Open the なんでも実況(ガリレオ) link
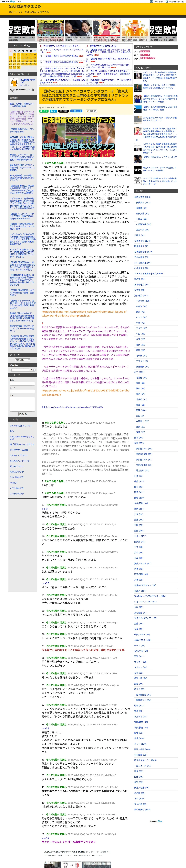186x868 pixels. point(21,426)
